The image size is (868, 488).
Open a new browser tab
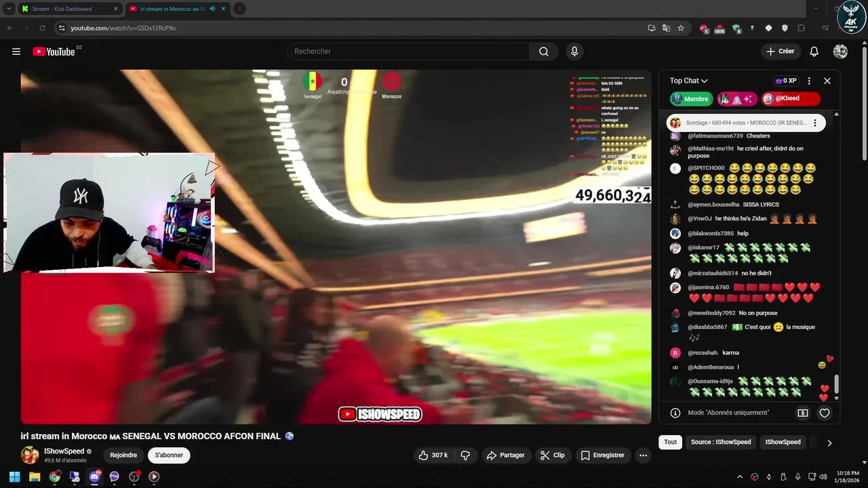click(239, 9)
